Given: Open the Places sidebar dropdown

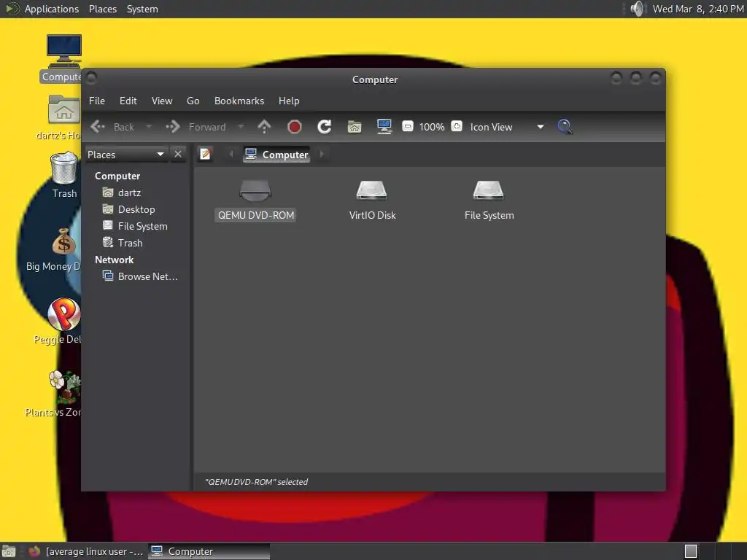Looking at the screenshot, I should [126, 155].
